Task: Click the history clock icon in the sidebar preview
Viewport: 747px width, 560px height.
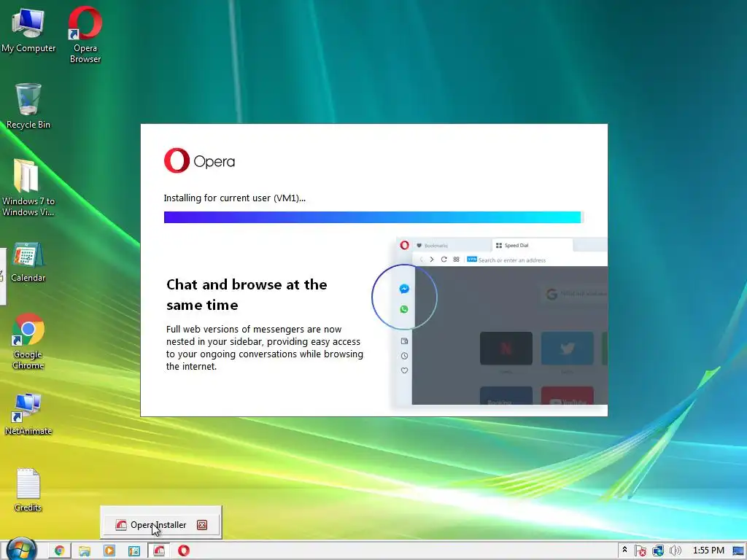Action: pyautogui.click(x=404, y=356)
